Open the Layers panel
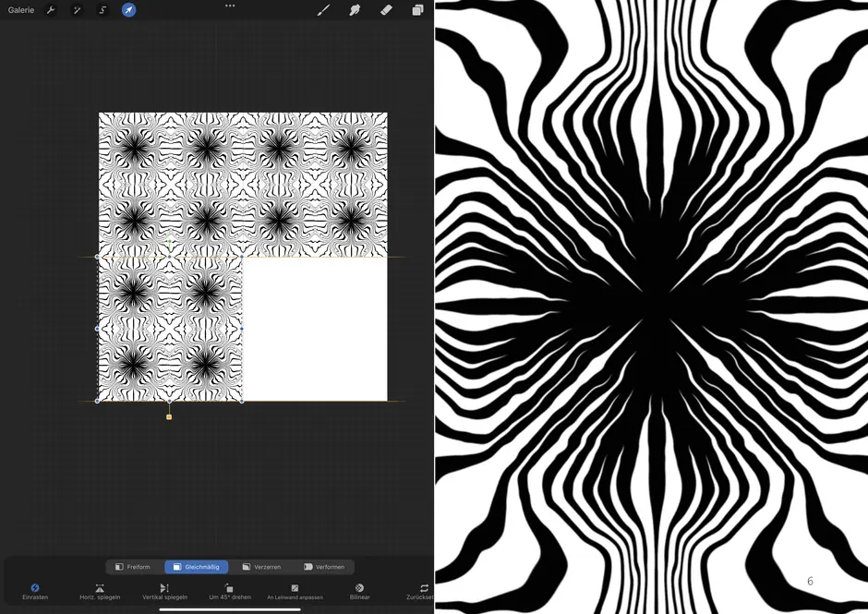The width and height of the screenshot is (868, 614). click(x=417, y=10)
